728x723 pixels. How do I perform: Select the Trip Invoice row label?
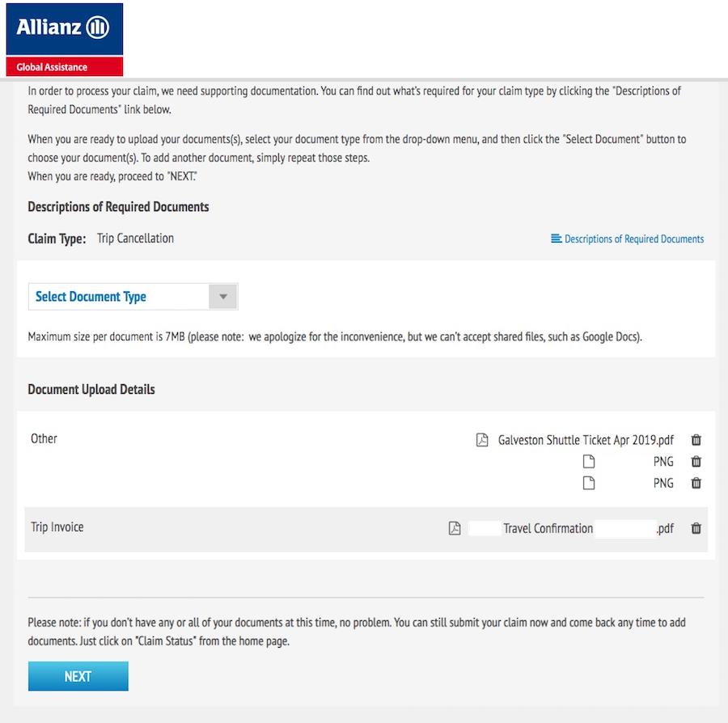point(57,527)
